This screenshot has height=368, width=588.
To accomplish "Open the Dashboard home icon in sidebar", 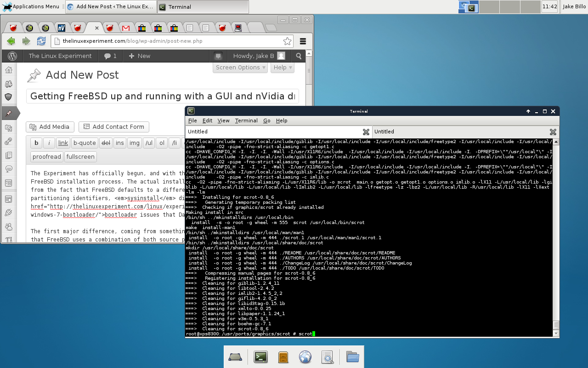I will (8, 70).
